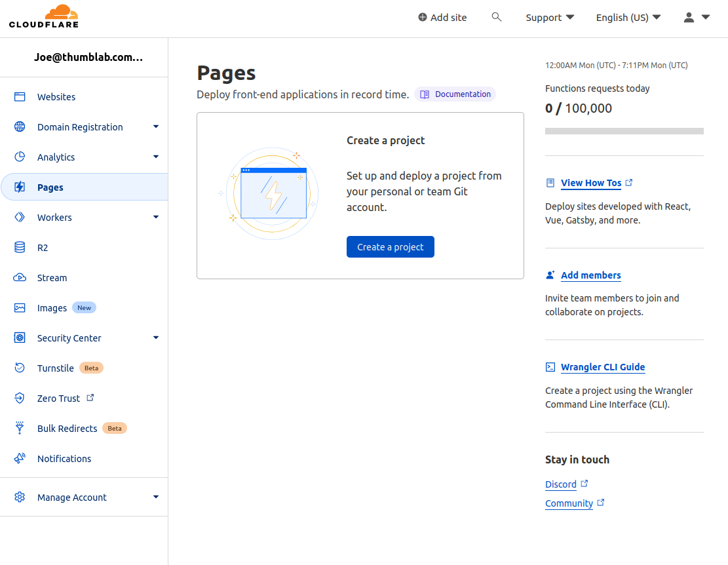The height and width of the screenshot is (565, 728).
Task: Expand the Workers submenu arrow
Action: tap(156, 217)
